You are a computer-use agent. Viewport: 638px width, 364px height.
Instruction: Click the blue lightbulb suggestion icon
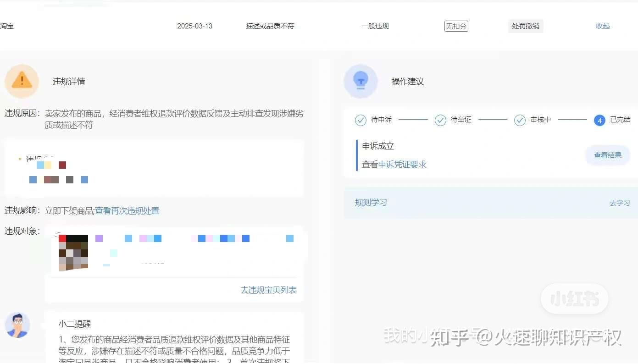pos(361,81)
